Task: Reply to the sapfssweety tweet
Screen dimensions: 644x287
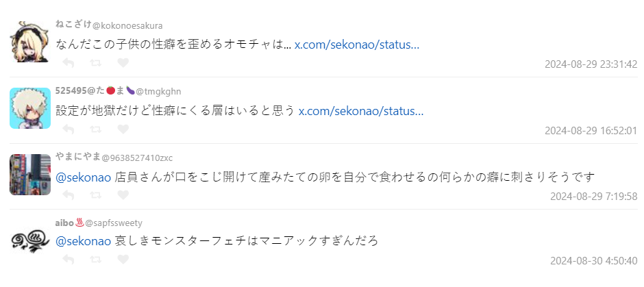Action: click(69, 260)
